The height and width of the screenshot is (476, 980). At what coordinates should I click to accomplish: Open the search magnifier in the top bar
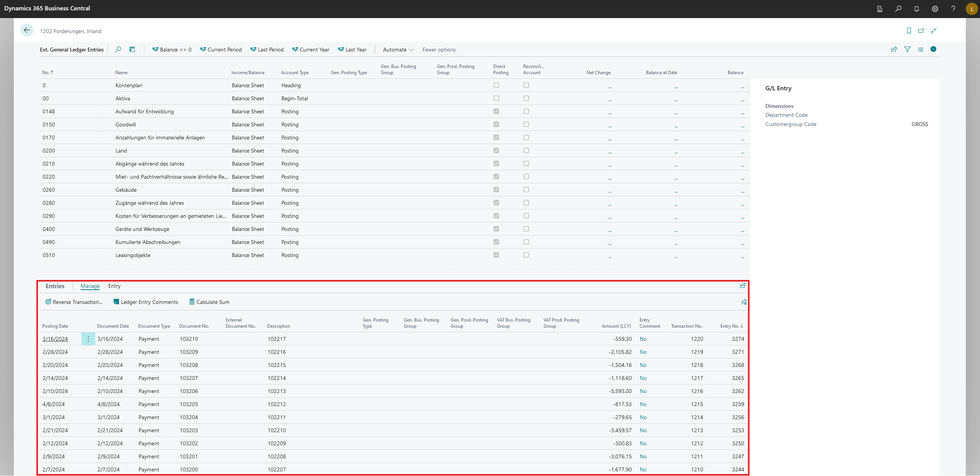click(898, 8)
